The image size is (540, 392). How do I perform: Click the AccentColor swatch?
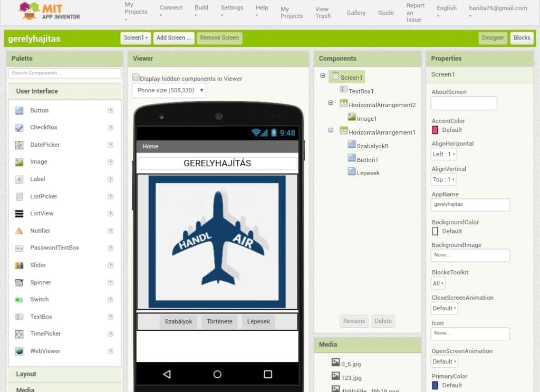click(435, 130)
